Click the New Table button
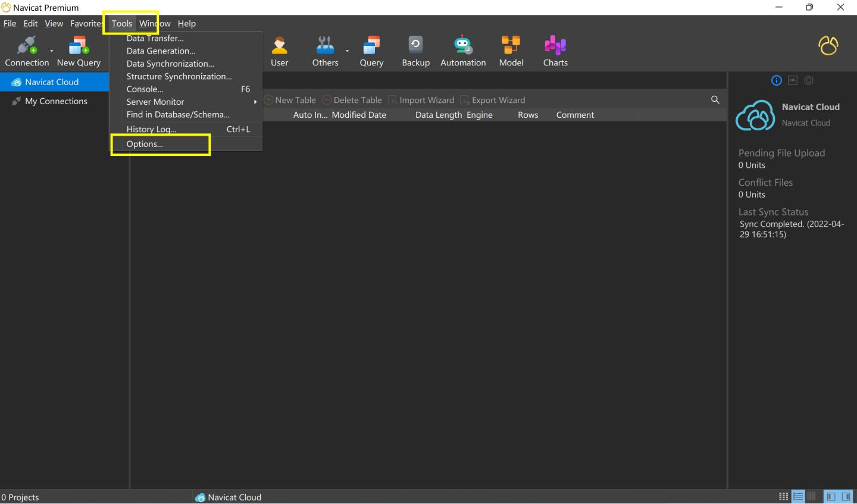The image size is (857, 504). pyautogui.click(x=290, y=100)
